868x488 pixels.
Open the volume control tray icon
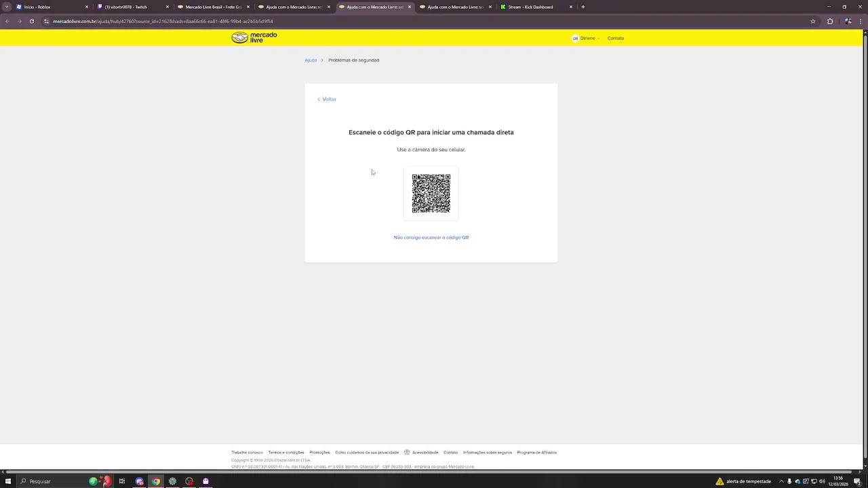822,481
